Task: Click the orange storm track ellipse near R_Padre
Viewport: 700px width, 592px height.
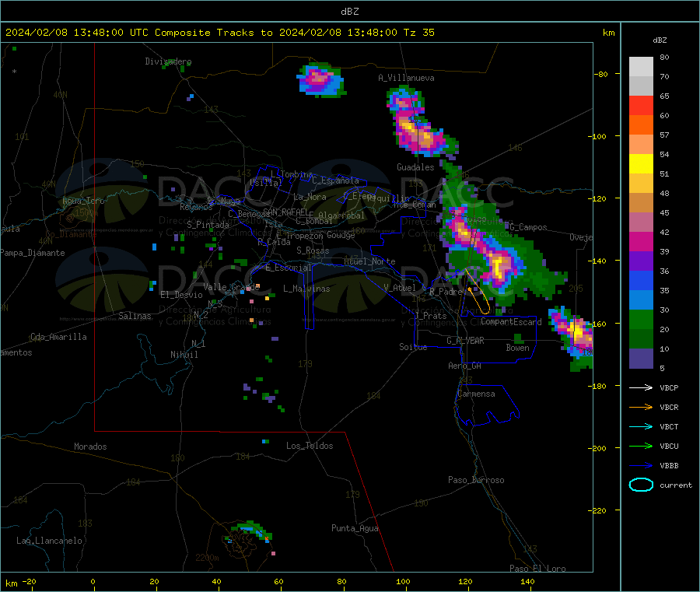Action: 477,291
